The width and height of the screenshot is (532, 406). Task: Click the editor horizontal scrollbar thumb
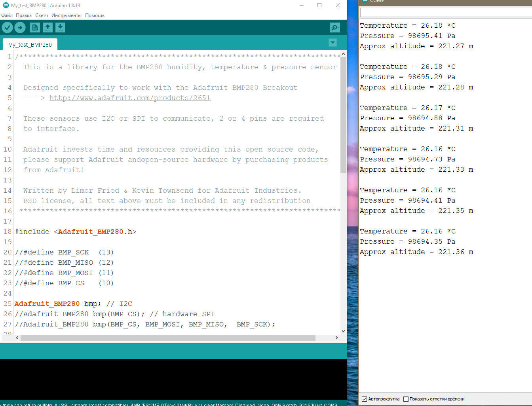tap(168, 338)
